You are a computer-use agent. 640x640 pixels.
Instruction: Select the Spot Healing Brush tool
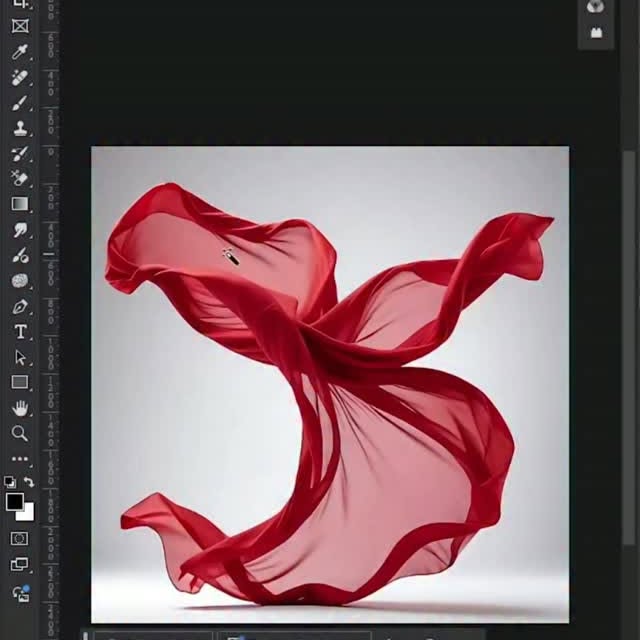point(20,78)
